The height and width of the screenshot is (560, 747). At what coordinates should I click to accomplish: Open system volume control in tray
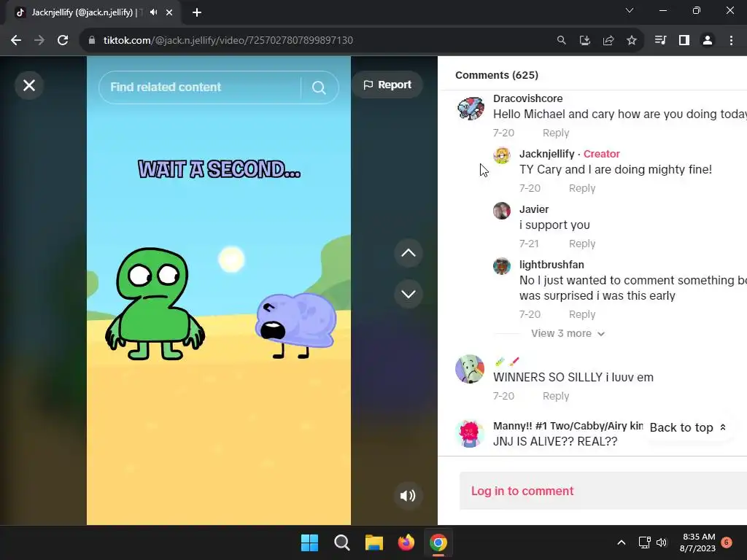coord(662,542)
